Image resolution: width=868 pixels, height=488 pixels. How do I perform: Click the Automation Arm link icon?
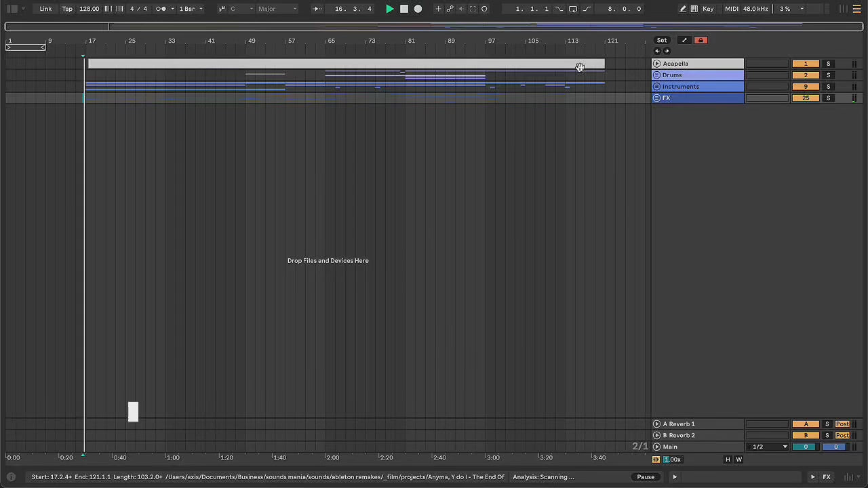click(450, 9)
